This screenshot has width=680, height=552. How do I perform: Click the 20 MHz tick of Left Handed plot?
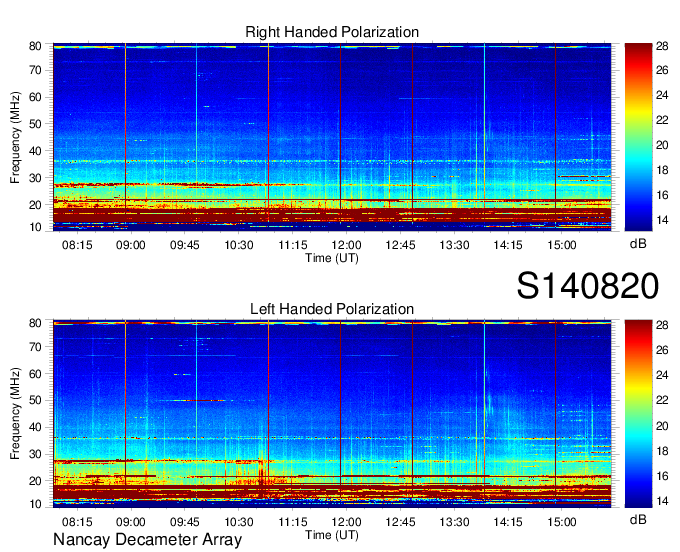(x=35, y=481)
